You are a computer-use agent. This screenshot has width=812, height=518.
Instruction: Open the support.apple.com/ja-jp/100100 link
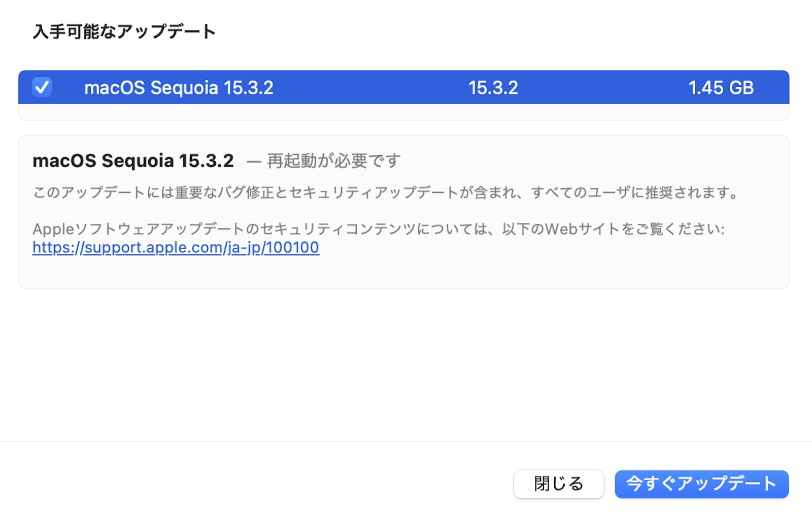pyautogui.click(x=176, y=247)
